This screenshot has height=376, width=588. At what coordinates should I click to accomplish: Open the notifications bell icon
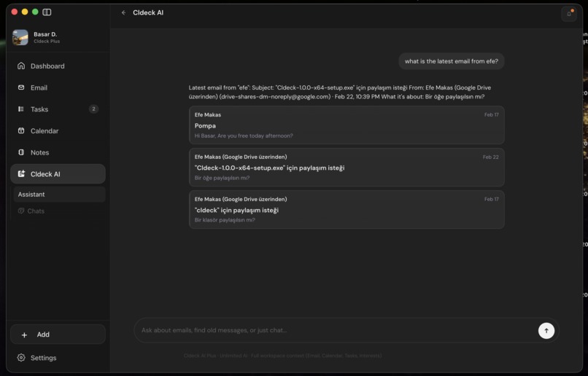click(569, 14)
